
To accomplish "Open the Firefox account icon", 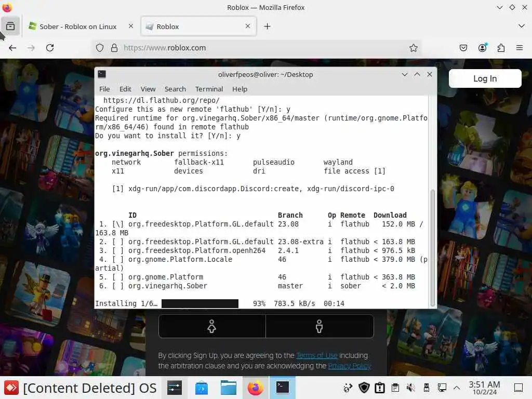I will (482, 48).
